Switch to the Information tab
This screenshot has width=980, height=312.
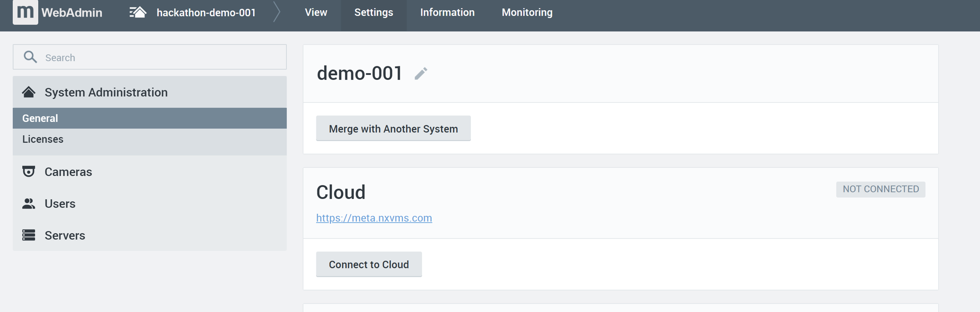pyautogui.click(x=447, y=13)
